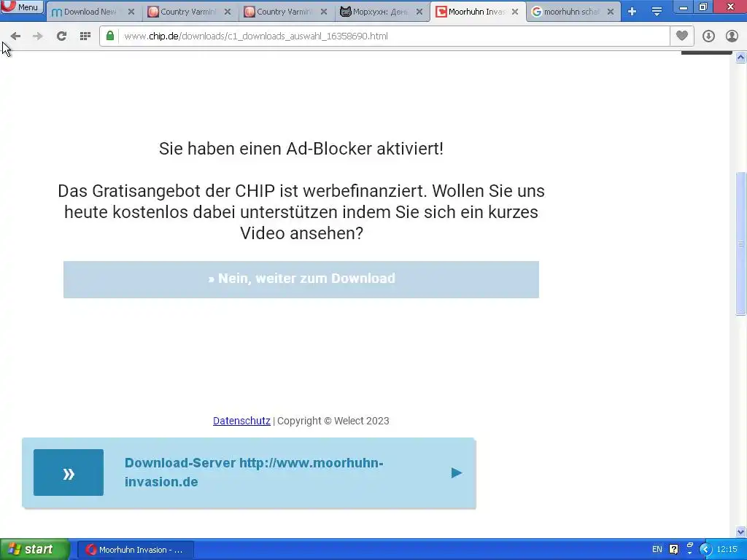Screen dimensions: 747x560
Task: Close the Moorhuhn Invasion tab
Action: click(515, 12)
